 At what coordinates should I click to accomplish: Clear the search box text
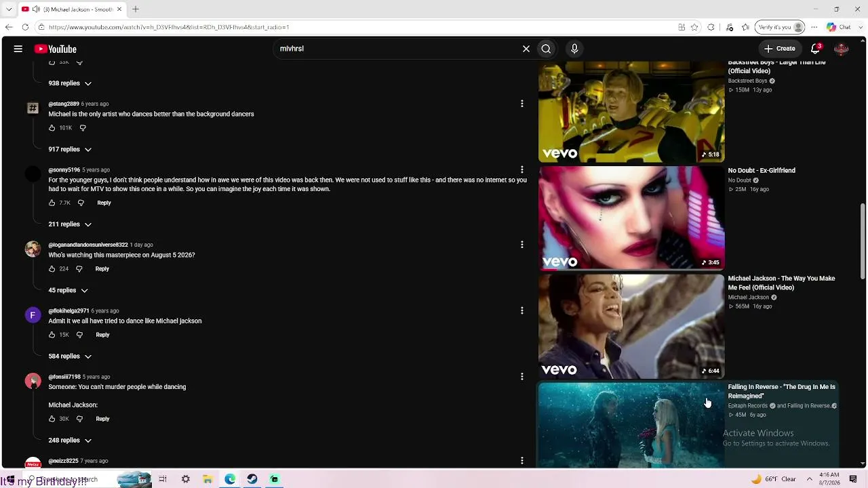[x=526, y=49]
